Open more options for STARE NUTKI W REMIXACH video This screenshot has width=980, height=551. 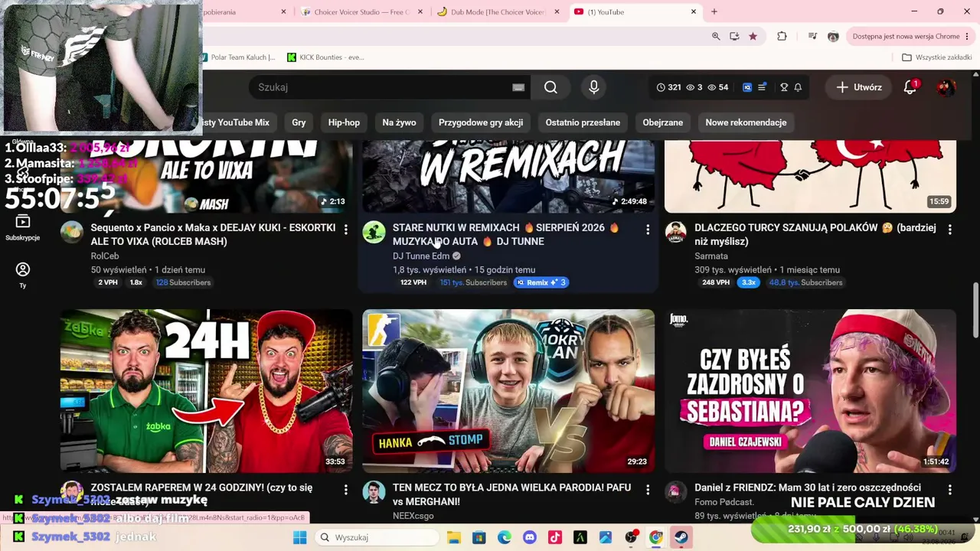click(648, 230)
